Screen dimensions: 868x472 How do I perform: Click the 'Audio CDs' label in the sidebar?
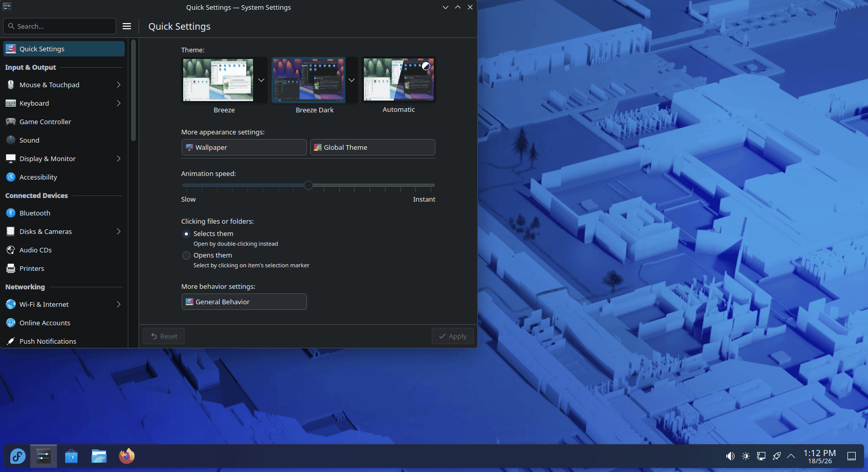tap(35, 250)
